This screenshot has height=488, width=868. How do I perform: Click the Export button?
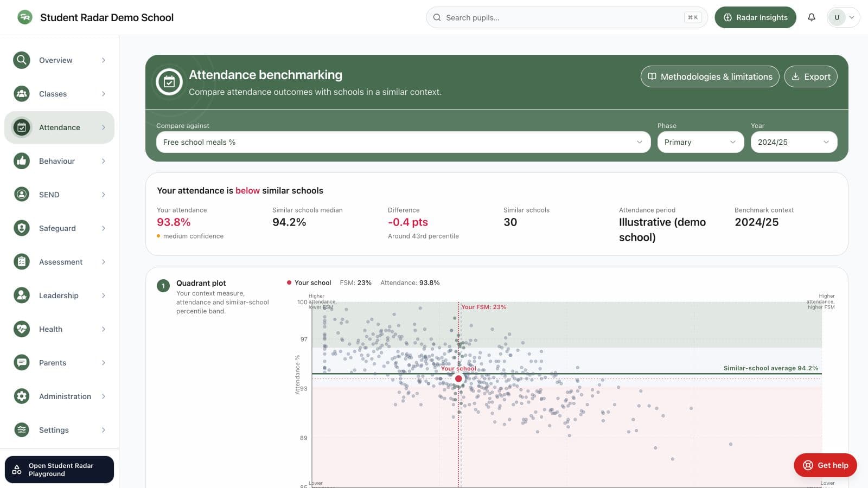(x=810, y=76)
